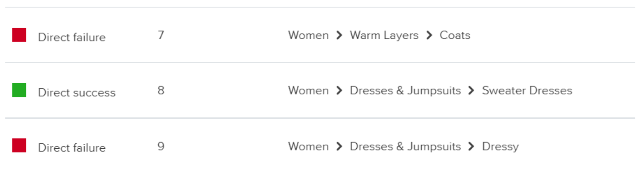Click Dresses & Jumpsuits in row 8
Image resolution: width=644 pixels, height=170 pixels.
coord(405,91)
